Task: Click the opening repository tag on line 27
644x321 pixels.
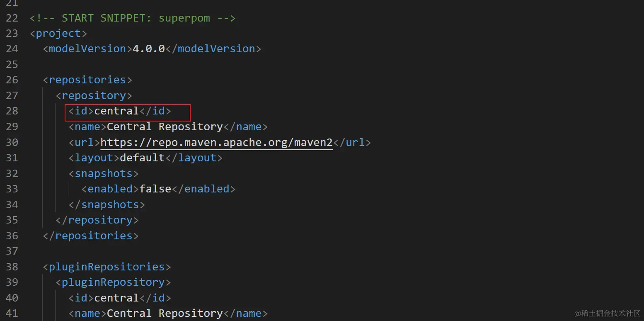Action: [94, 95]
